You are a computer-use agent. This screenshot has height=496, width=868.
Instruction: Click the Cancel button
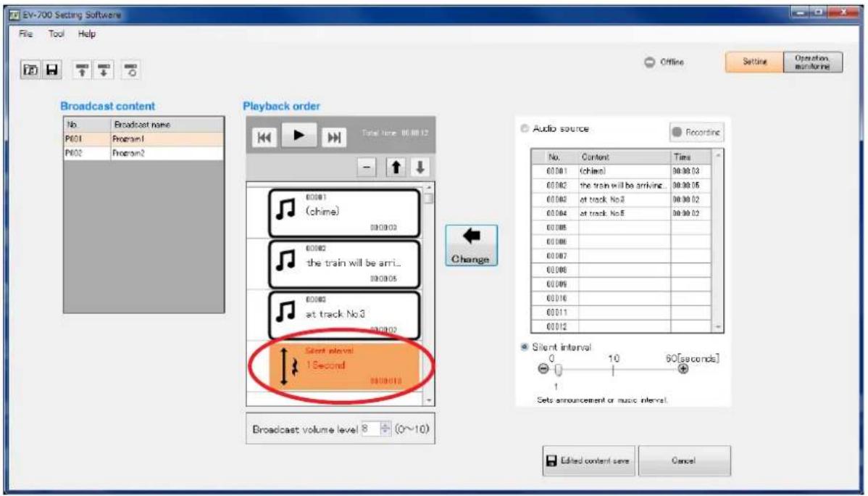[x=684, y=460]
